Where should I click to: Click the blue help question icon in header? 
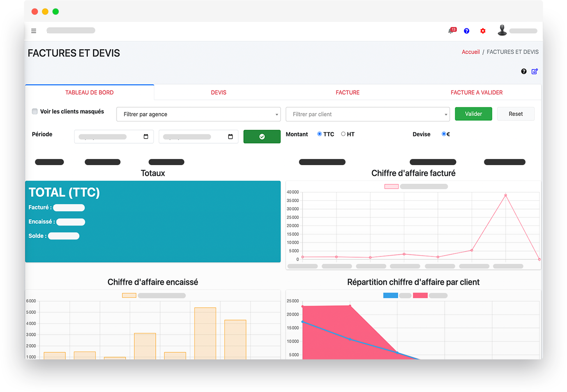tap(467, 31)
